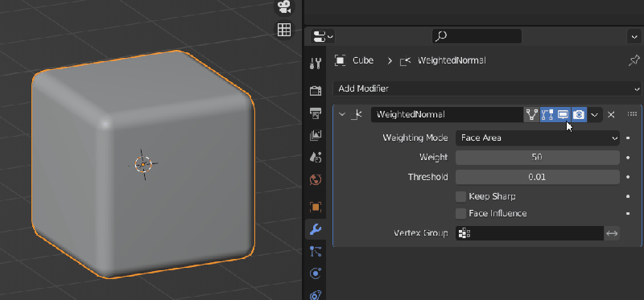Toggle the pin icon for Cube

pyautogui.click(x=634, y=61)
